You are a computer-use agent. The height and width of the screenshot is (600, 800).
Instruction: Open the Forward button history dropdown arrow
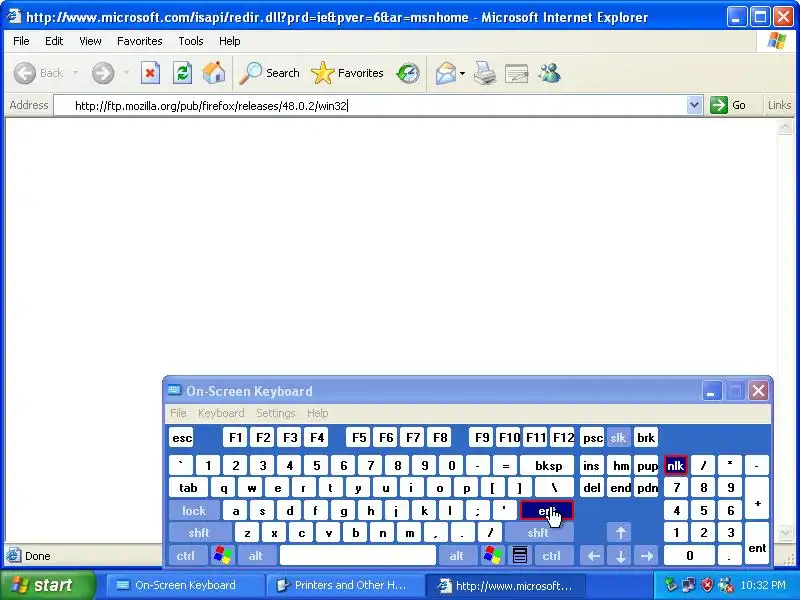click(127, 73)
